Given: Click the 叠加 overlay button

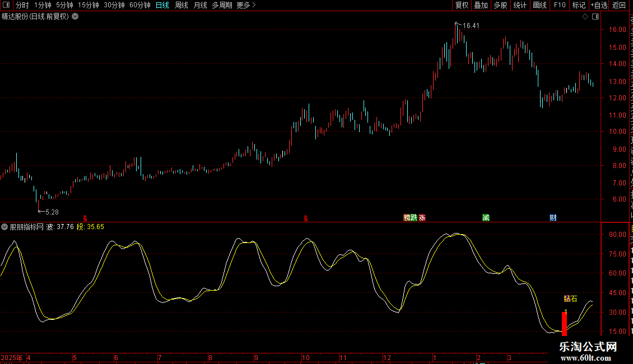Looking at the screenshot, I should [481, 5].
